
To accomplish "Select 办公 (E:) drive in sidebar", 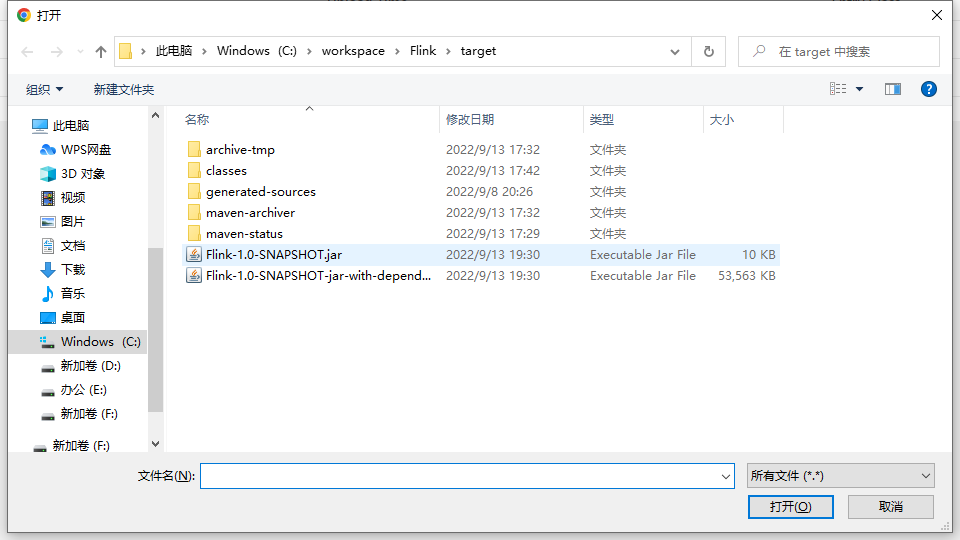I will point(83,390).
